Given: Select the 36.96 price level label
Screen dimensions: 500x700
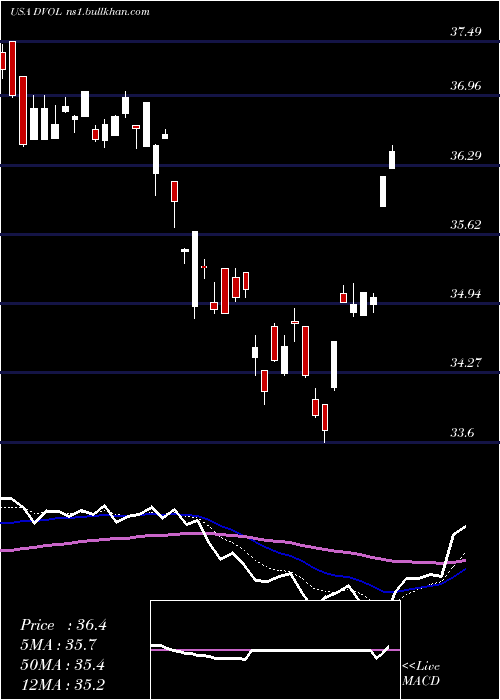Looking at the screenshot, I should click(466, 85).
